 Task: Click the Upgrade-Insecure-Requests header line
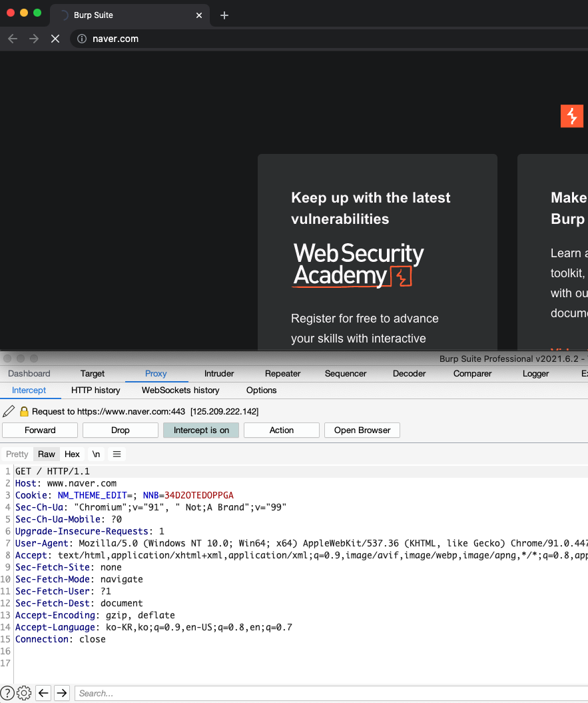click(90, 531)
